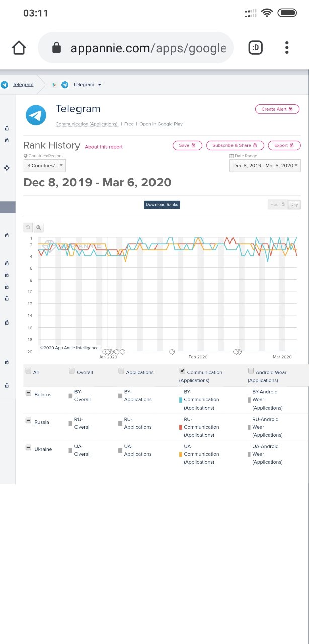Open site security lock info
Screen dimensions: 309x644
(56, 48)
